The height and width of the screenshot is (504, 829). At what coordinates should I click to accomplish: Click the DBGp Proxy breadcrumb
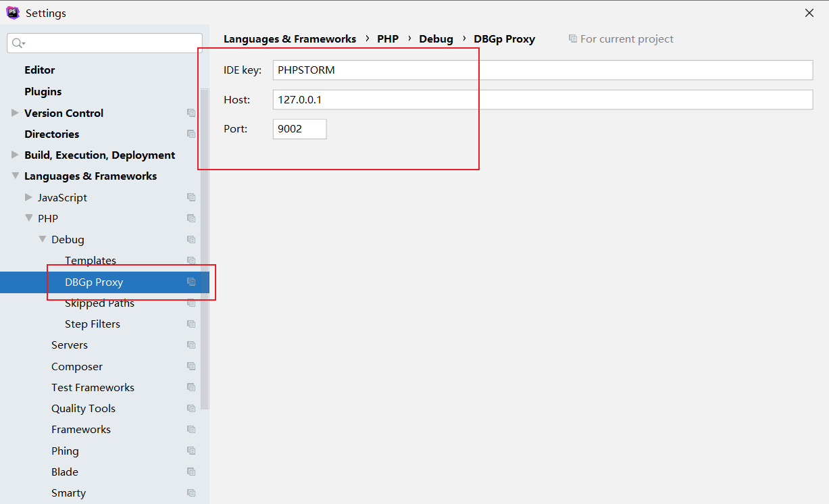click(x=504, y=39)
